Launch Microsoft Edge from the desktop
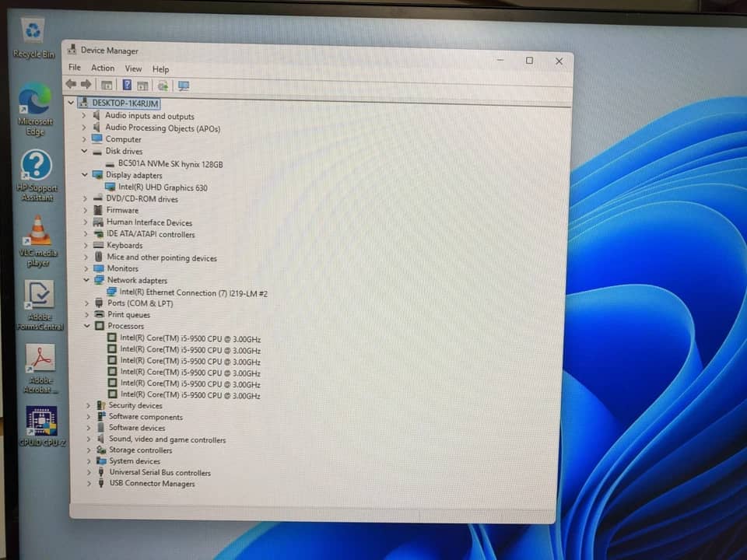Viewport: 747px width, 560px height. tap(35, 109)
